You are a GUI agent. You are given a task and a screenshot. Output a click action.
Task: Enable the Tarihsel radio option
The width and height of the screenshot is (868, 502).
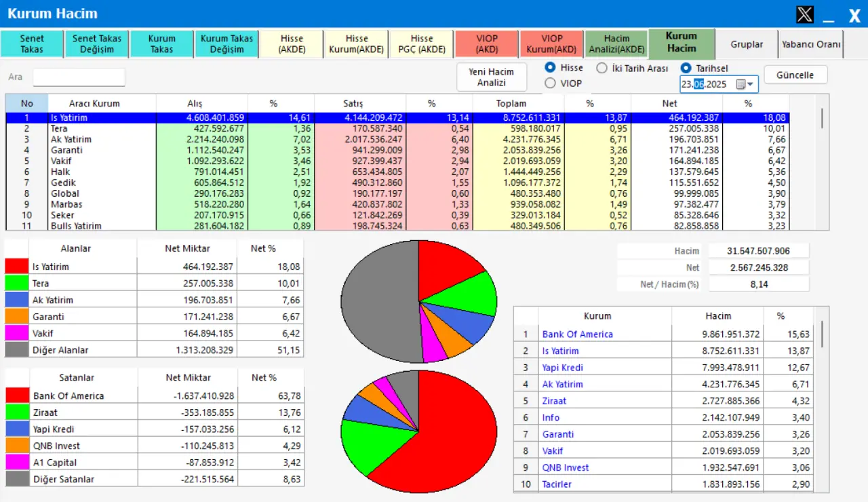(686, 68)
